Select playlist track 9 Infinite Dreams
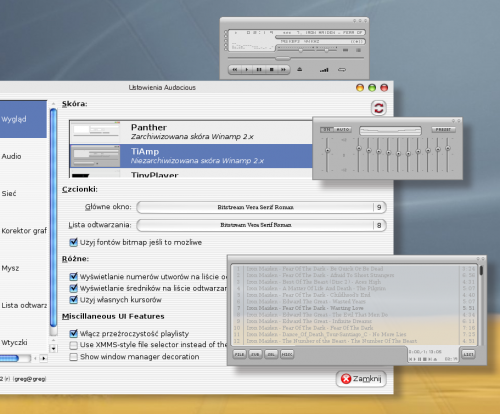 point(355,321)
